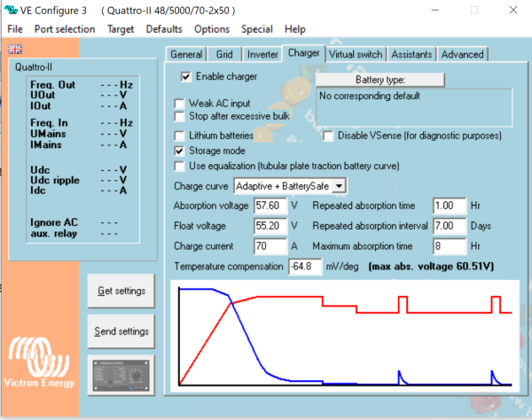The image size is (532, 420).
Task: Switch to the Virtual switch tab
Action: (356, 54)
